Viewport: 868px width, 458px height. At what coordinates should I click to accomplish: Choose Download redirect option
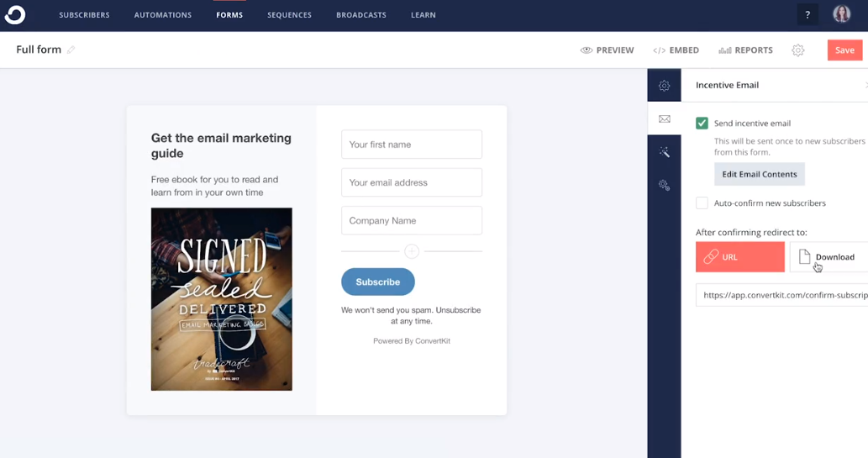[x=829, y=256]
